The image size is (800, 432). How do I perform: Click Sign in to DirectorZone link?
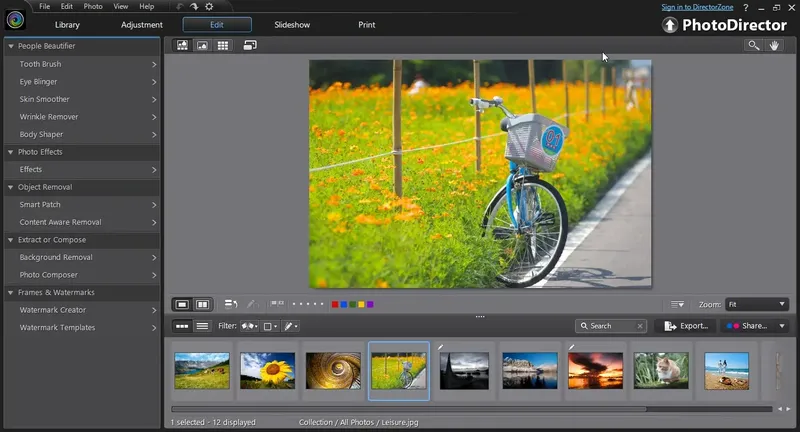click(697, 7)
